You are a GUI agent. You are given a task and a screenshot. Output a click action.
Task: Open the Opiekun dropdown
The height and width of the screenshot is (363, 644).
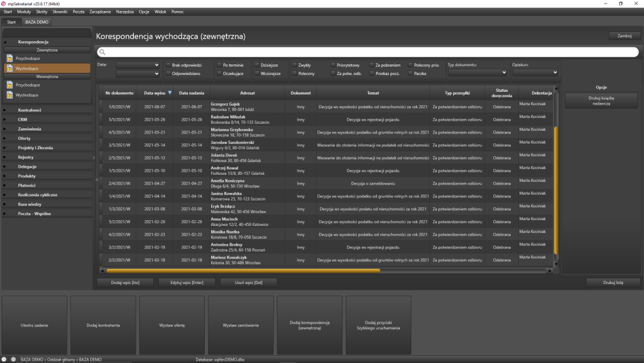click(x=535, y=73)
